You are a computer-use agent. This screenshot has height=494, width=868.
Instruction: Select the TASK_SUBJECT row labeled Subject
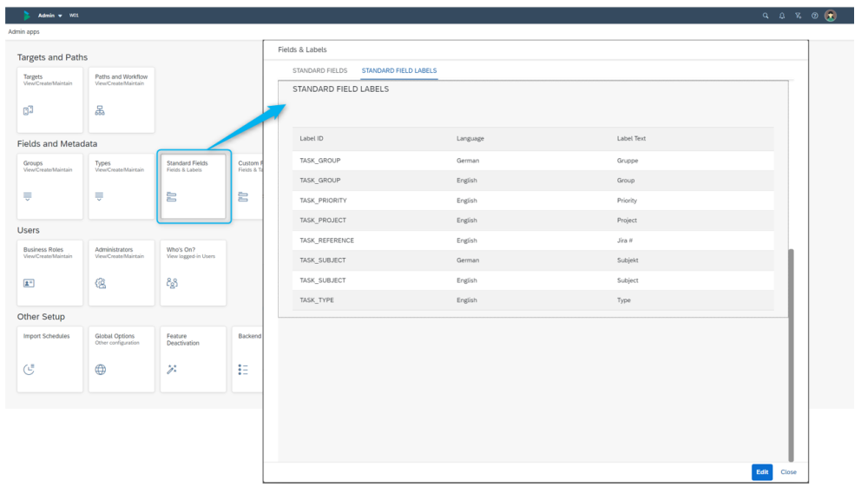click(x=533, y=280)
